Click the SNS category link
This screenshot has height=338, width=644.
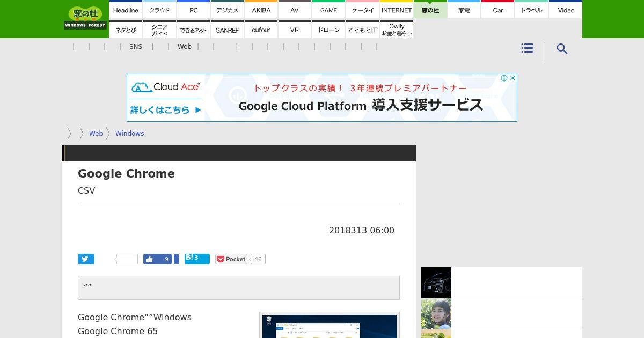coord(136,47)
